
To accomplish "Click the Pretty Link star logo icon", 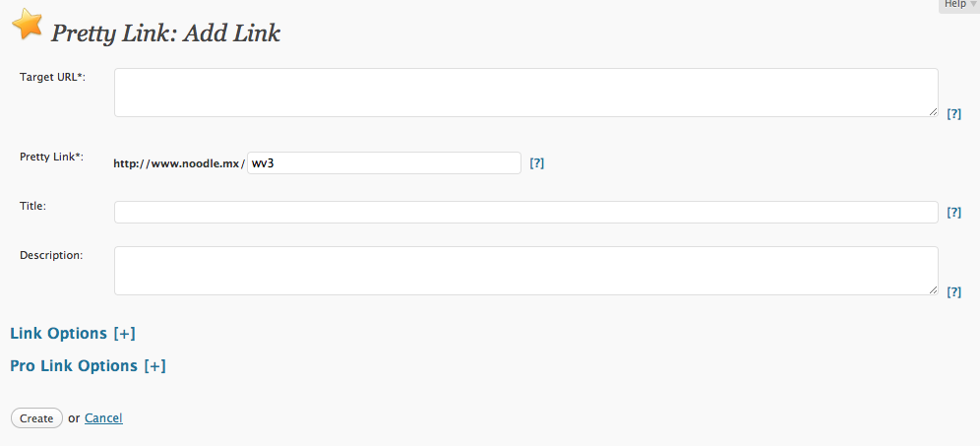I will pyautogui.click(x=27, y=25).
